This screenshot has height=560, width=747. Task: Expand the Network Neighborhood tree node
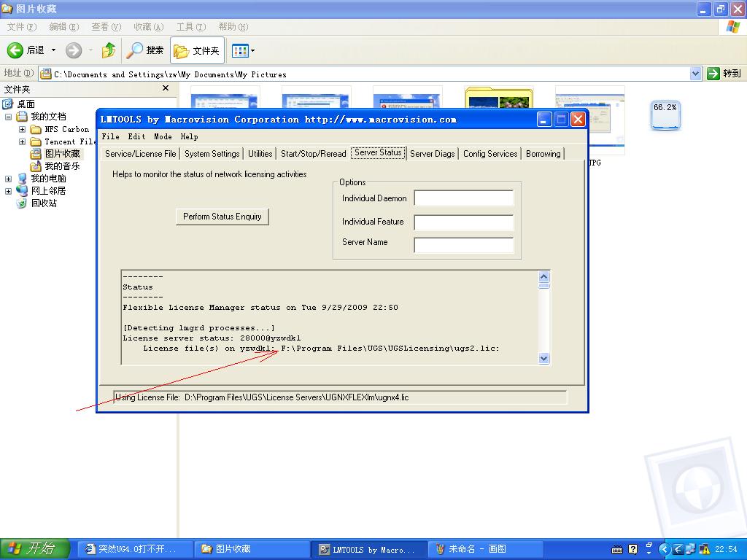coord(8,191)
